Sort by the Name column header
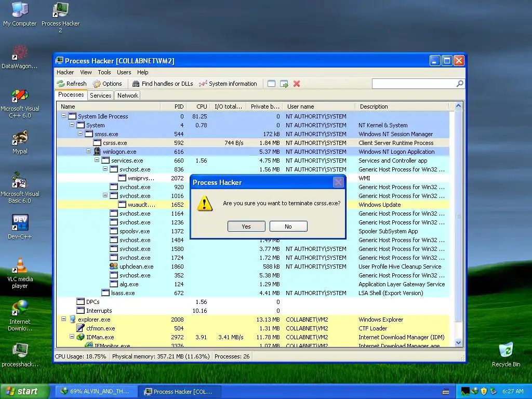The height and width of the screenshot is (399, 532). click(109, 107)
